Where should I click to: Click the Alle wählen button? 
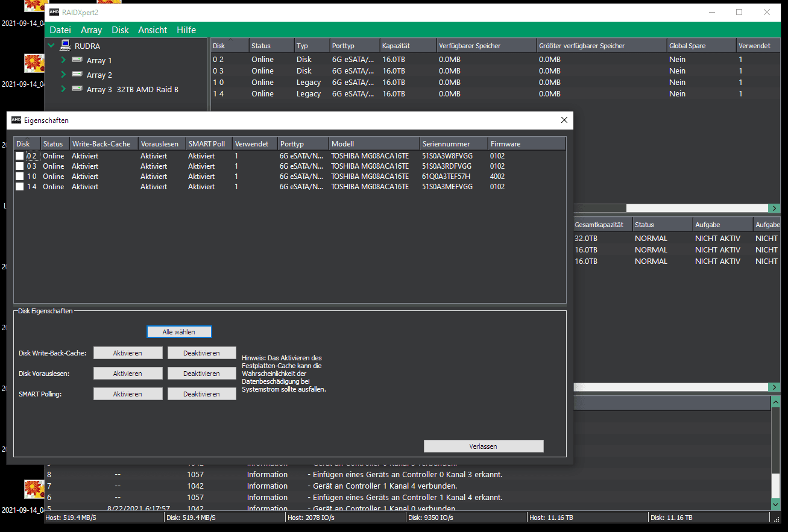179,332
